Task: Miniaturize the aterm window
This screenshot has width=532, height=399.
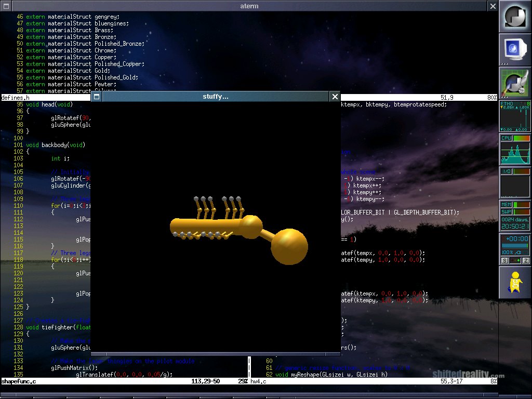Action: [6, 6]
